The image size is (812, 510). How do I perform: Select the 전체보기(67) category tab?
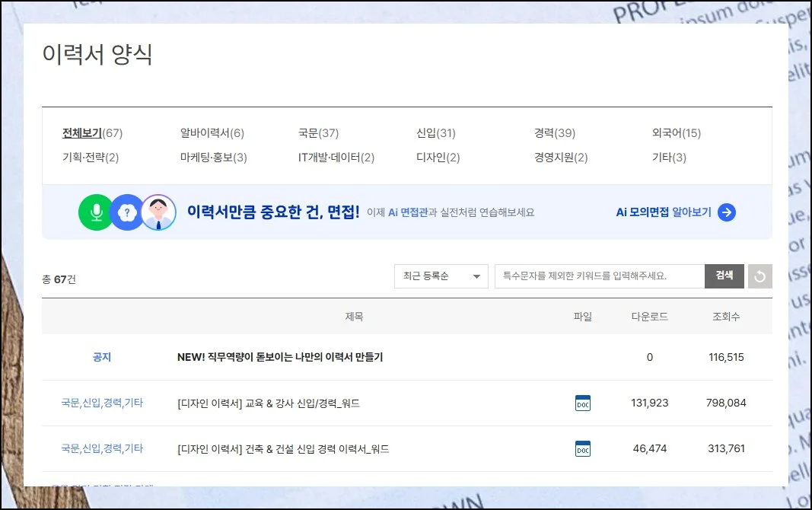pos(92,133)
